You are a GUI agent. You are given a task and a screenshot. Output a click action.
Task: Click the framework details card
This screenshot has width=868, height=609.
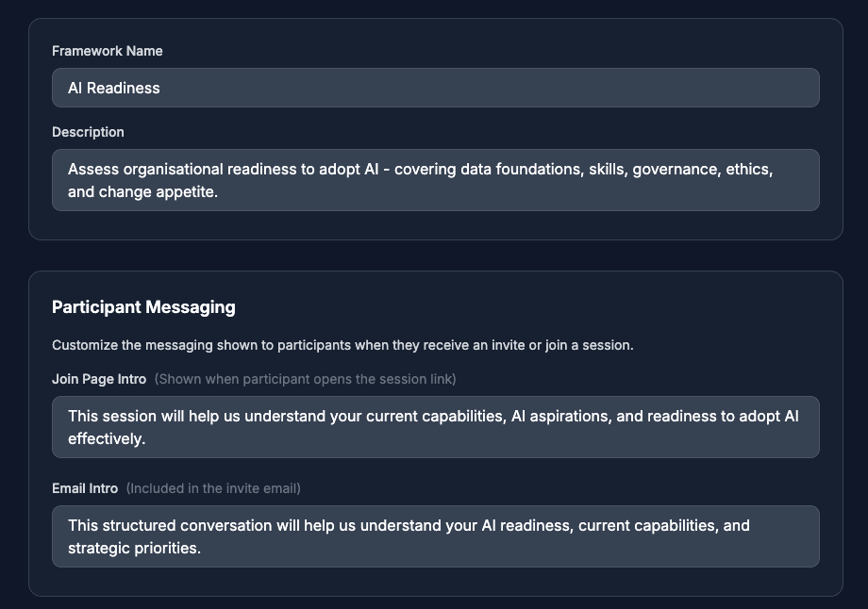[434, 222]
